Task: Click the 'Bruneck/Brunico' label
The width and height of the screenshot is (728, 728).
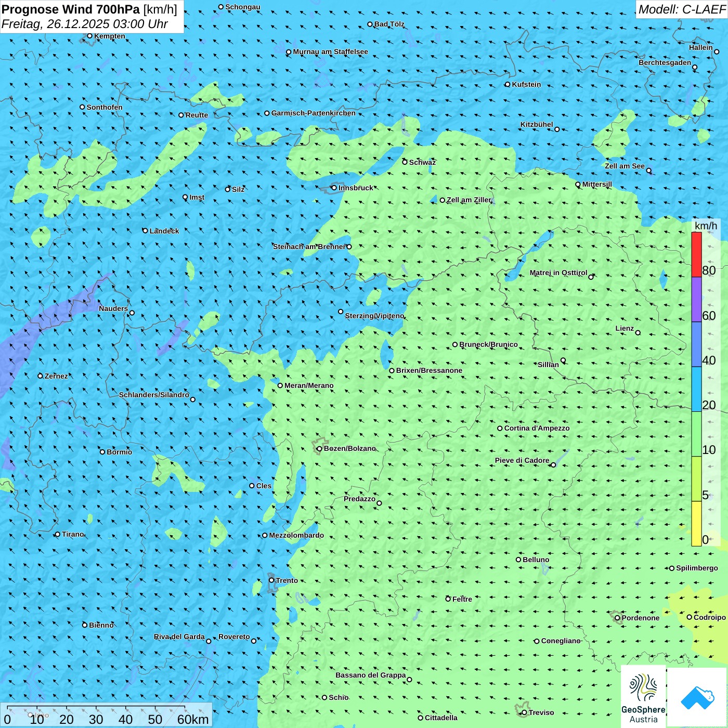Action: pyautogui.click(x=489, y=344)
